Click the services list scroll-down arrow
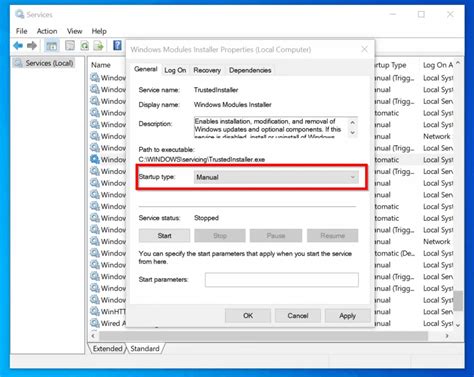 [x=458, y=325]
